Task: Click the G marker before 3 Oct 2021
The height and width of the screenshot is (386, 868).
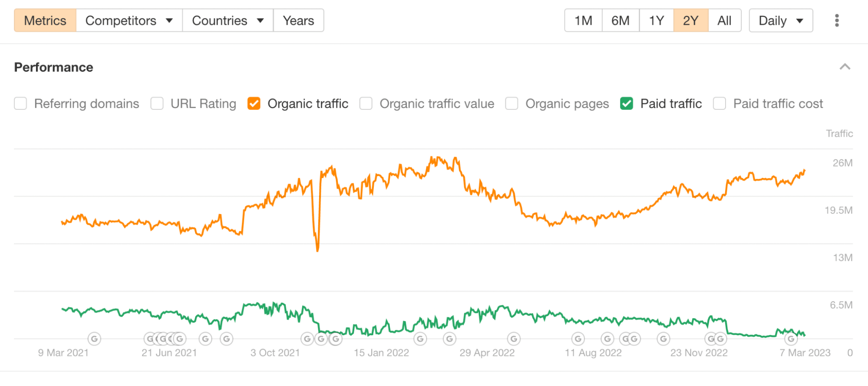Action: [226, 339]
